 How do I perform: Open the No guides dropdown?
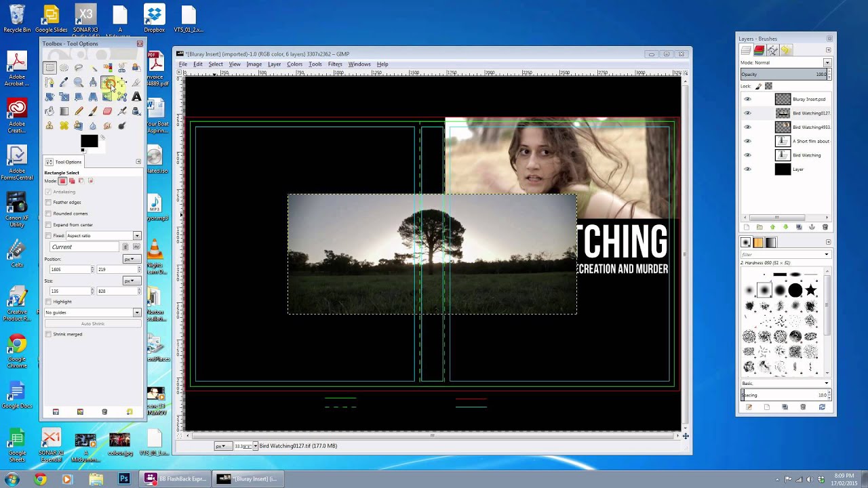(x=93, y=312)
